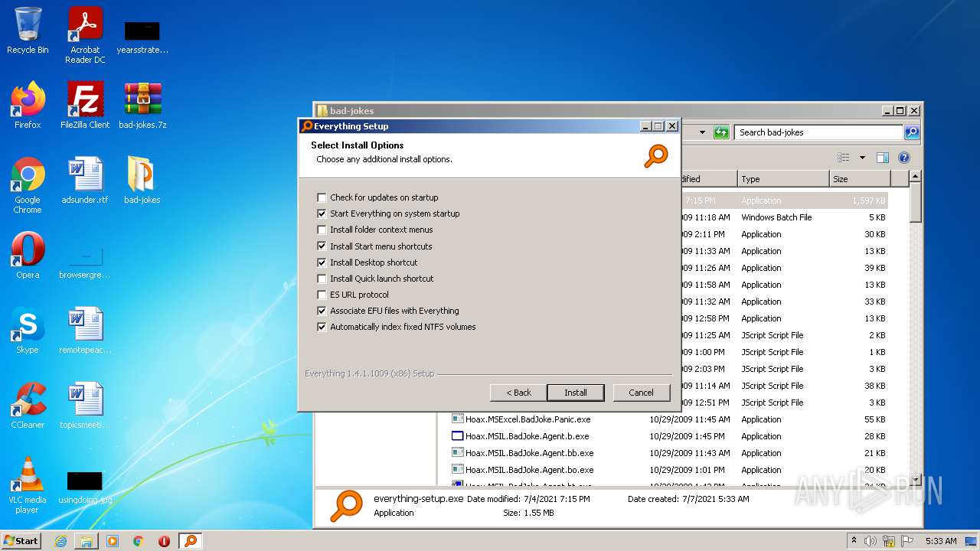Toggle preview pane icon in Explorer

pos(883,158)
